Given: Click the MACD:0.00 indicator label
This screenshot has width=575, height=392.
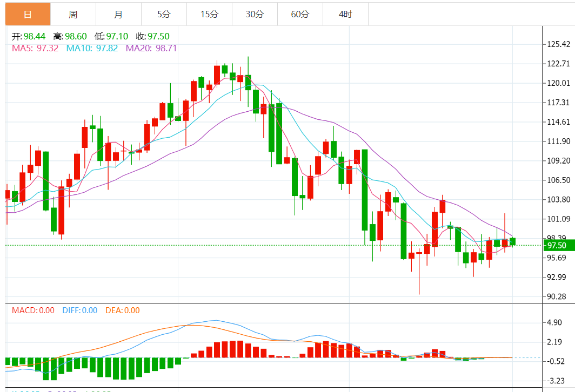Looking at the screenshot, I should pos(33,310).
